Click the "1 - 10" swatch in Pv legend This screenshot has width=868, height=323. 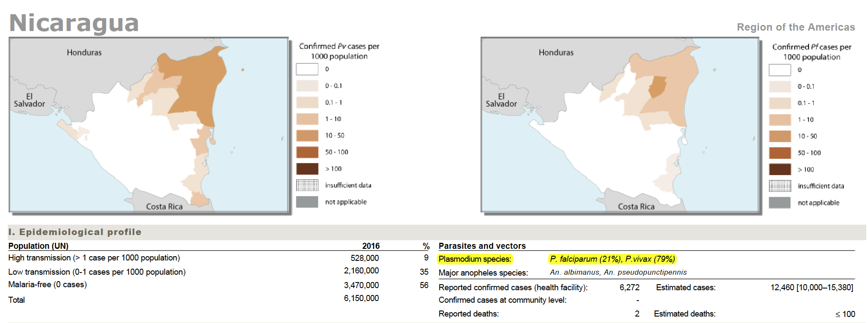click(x=307, y=119)
